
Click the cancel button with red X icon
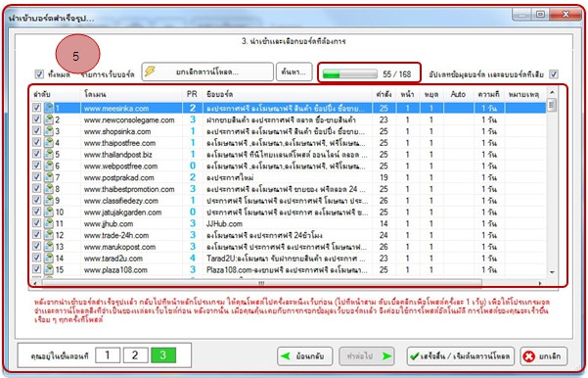tap(544, 356)
